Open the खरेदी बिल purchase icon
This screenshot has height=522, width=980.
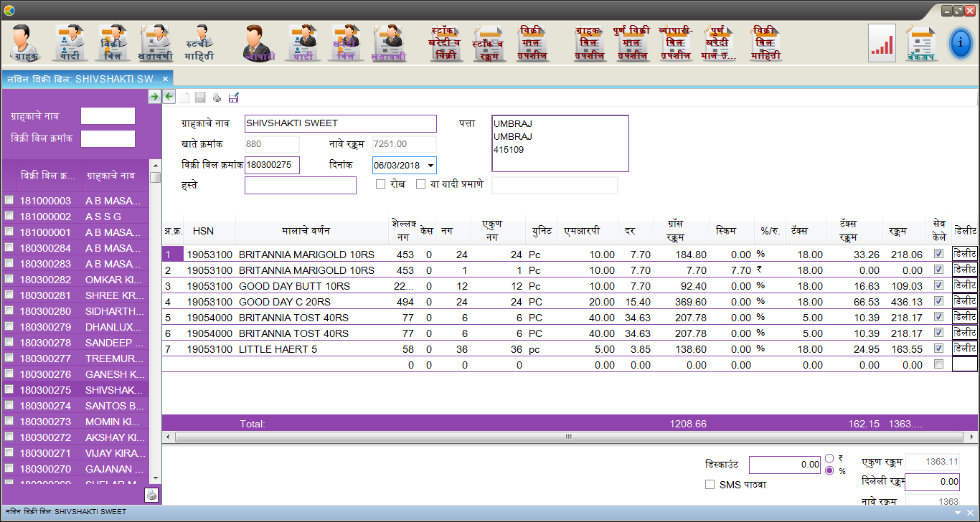[x=347, y=43]
